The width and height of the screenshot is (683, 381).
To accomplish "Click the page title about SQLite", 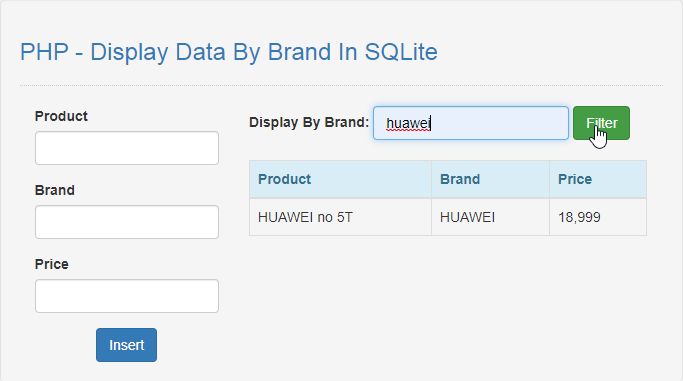I will click(x=229, y=52).
